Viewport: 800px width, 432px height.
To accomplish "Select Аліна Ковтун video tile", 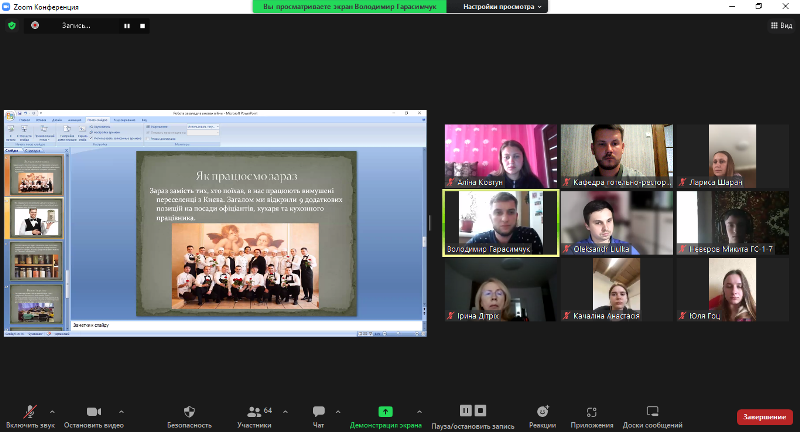I will (x=501, y=156).
